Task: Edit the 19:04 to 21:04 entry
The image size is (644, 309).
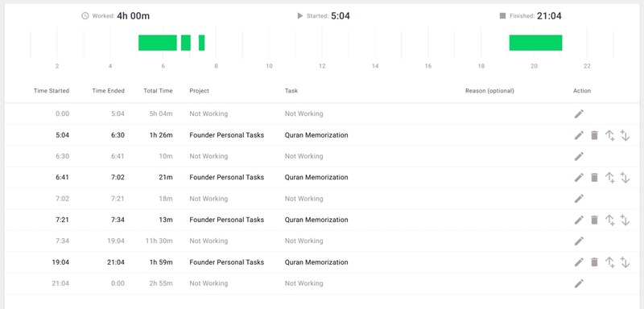Action: pos(579,262)
